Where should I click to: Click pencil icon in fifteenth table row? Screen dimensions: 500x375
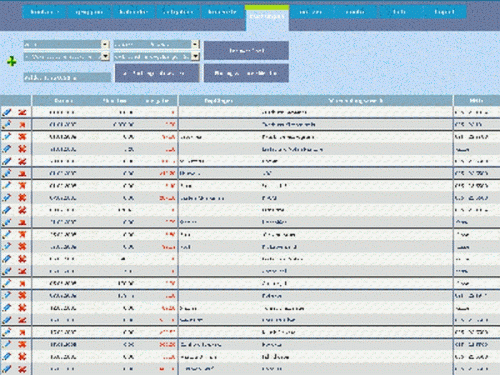coord(7,283)
